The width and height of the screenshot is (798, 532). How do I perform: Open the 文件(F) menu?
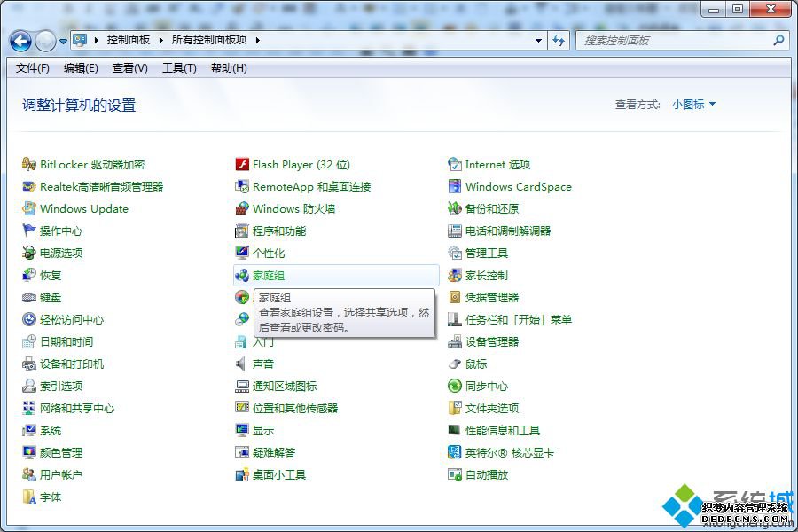click(33, 68)
